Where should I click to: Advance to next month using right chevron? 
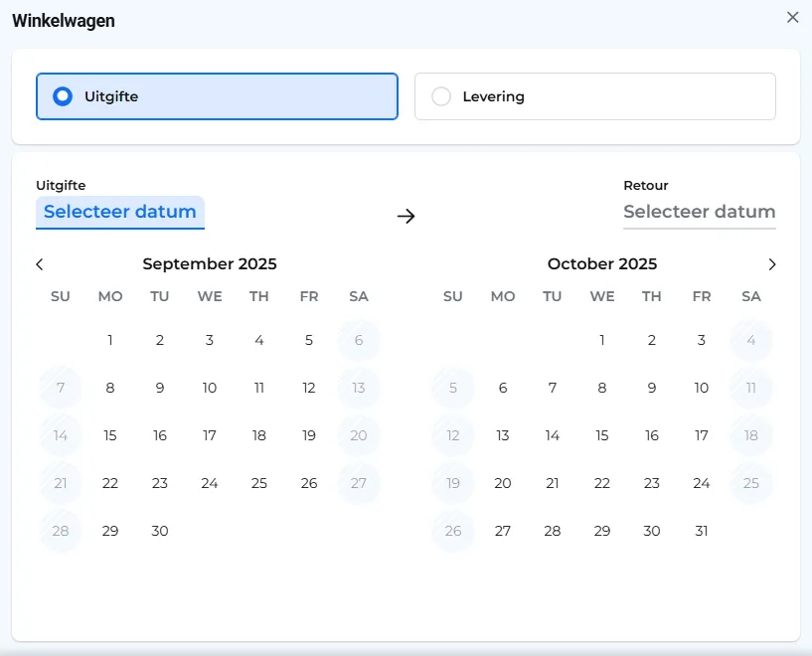[772, 264]
